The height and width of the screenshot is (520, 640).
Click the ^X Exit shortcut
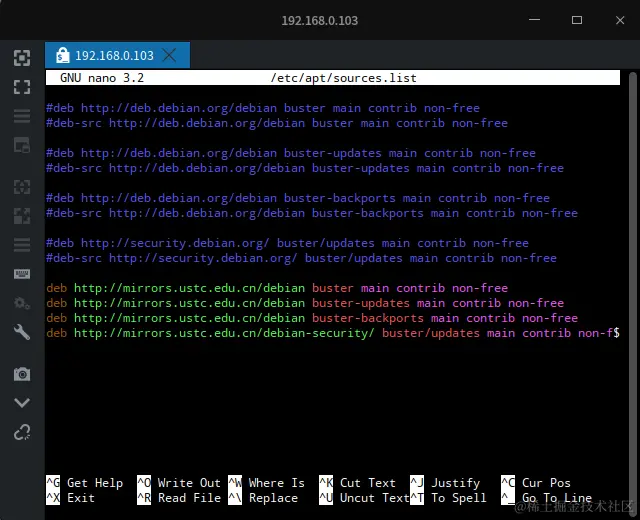point(70,498)
